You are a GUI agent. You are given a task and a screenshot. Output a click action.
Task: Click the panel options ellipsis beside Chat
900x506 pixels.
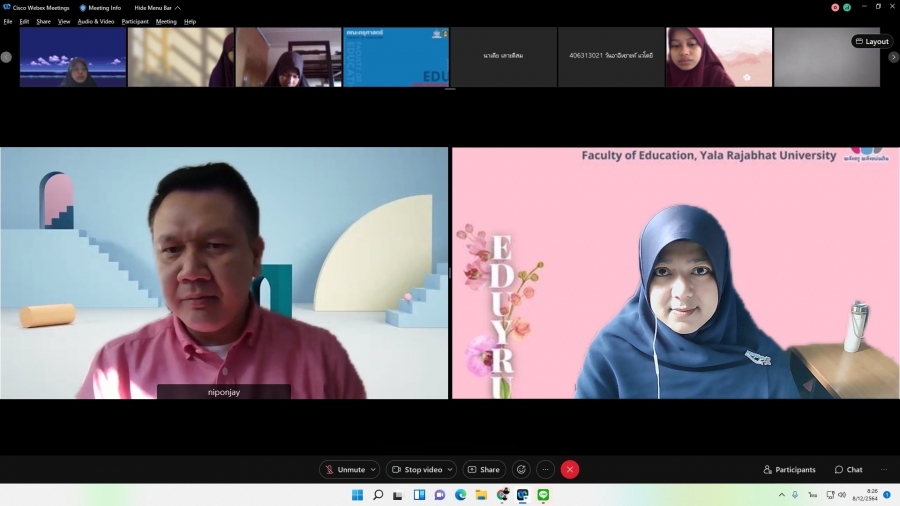coord(883,469)
